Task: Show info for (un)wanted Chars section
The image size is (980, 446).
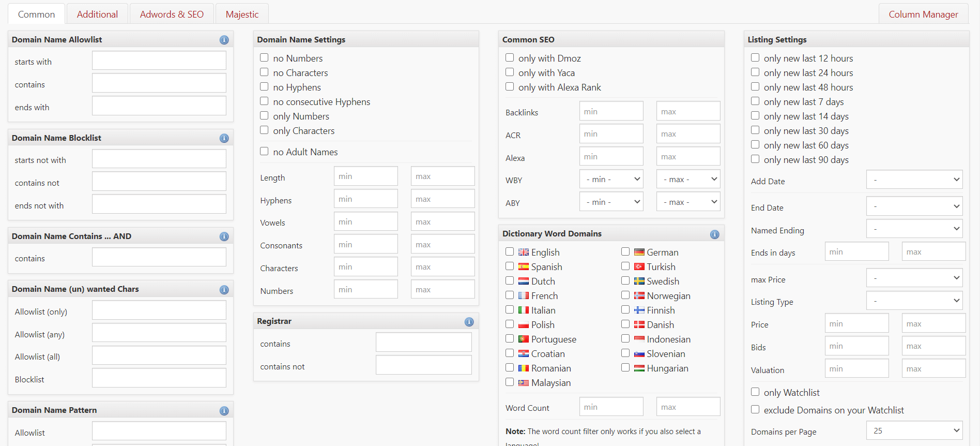Action: point(224,290)
